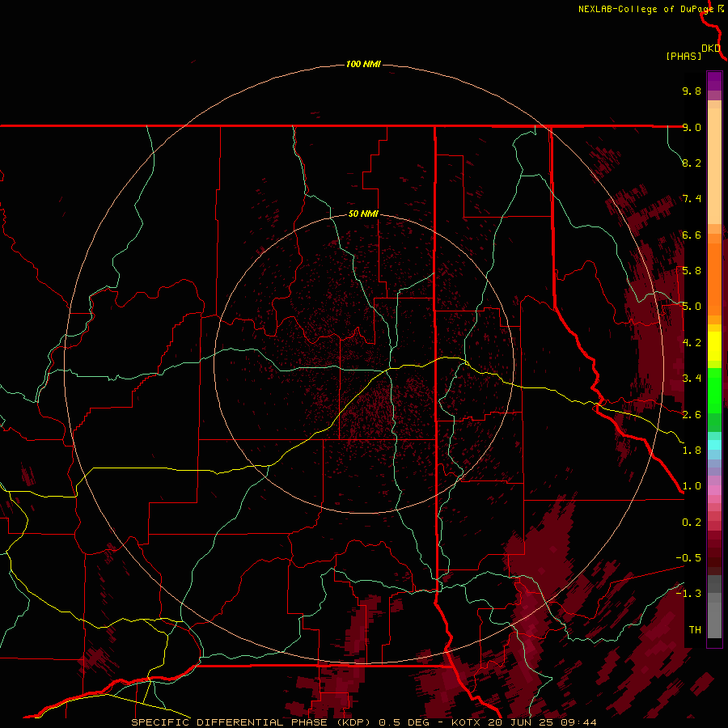
Task: Click the 1.8 scale label
Action: pos(692,451)
